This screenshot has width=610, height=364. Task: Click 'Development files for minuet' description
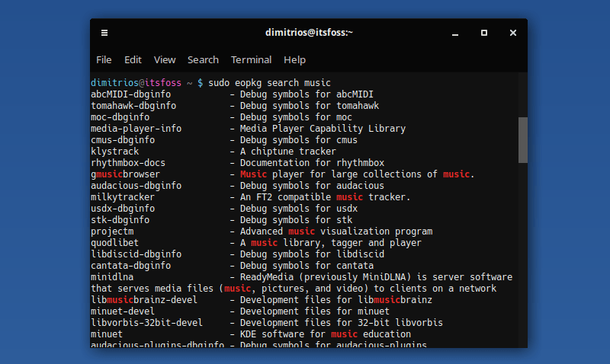click(314, 311)
